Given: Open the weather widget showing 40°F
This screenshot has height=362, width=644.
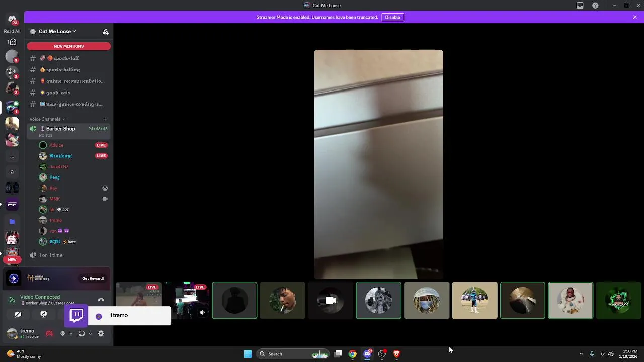Looking at the screenshot, I should pyautogui.click(x=24, y=354).
